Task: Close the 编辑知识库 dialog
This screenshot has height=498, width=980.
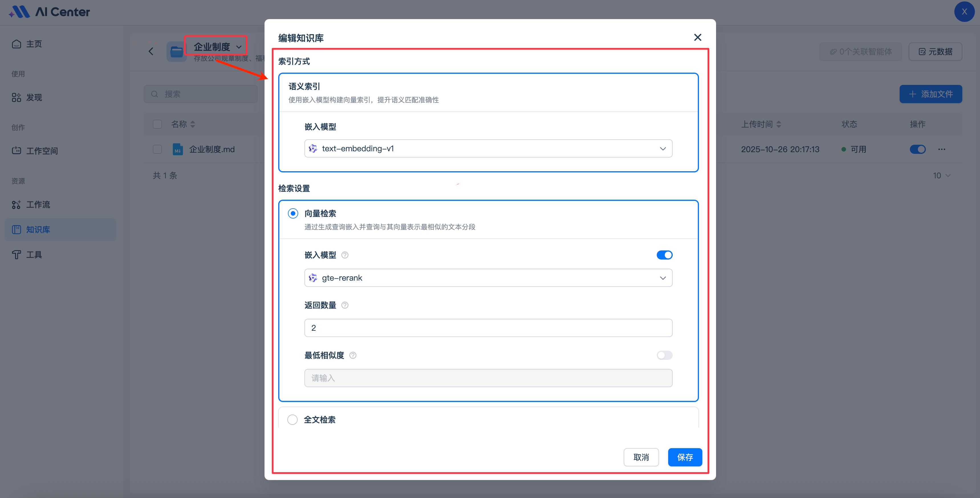Action: [697, 37]
